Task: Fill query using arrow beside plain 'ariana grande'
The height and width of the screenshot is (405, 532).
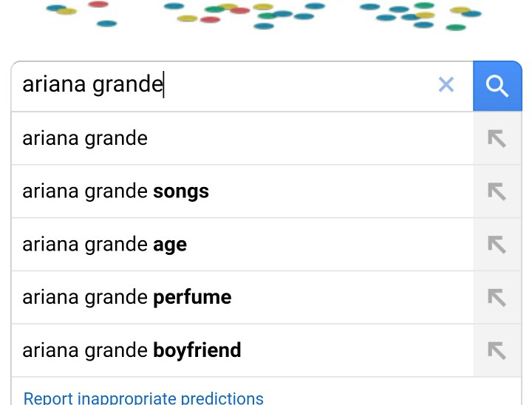Action: 497,138
